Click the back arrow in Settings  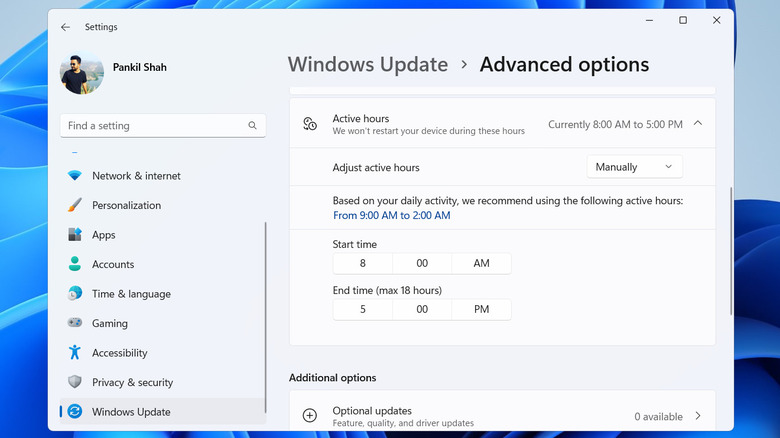coord(65,27)
